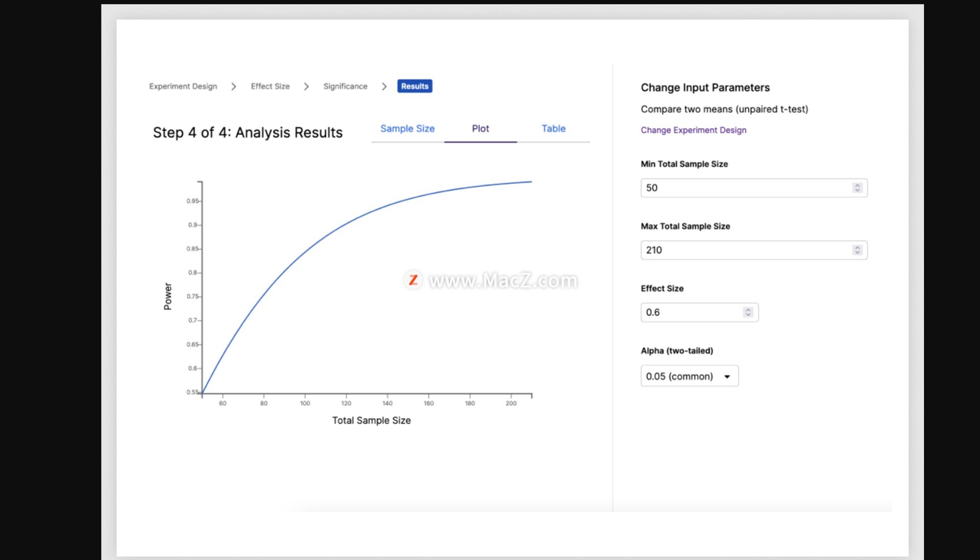980x560 pixels.
Task: Switch to the Sample Size tab
Action: tap(407, 129)
